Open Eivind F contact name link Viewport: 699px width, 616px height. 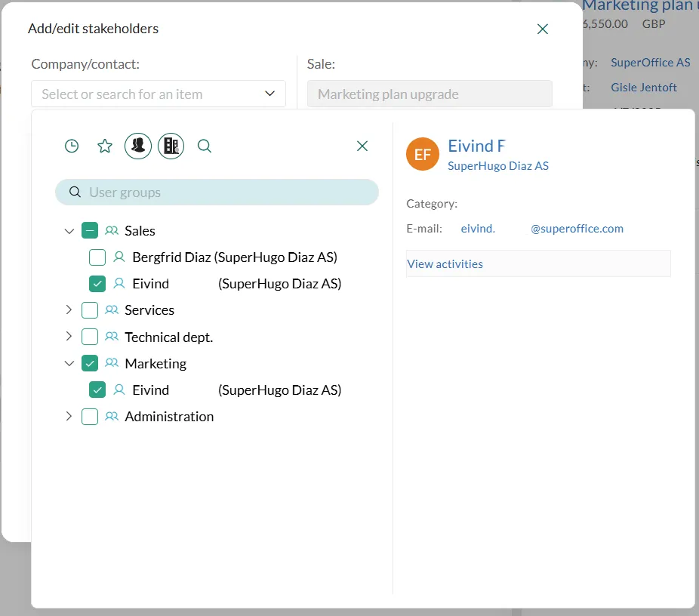476,146
